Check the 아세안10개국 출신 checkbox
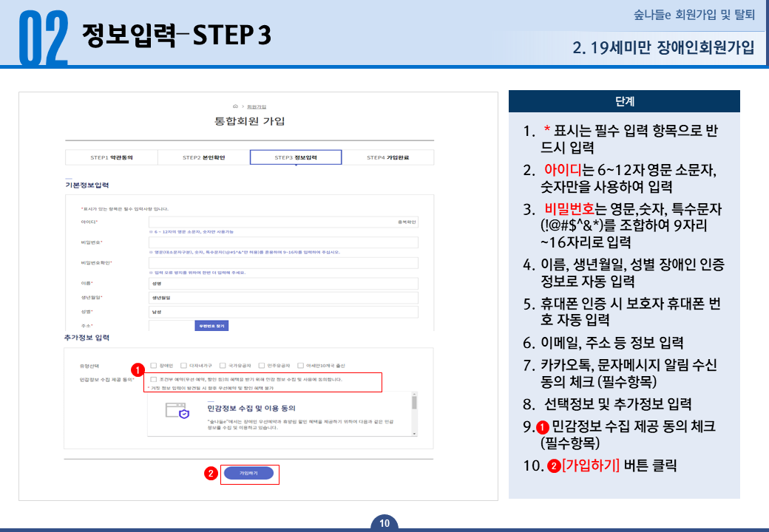Screen dimensions: 769x532 [x=299, y=365]
